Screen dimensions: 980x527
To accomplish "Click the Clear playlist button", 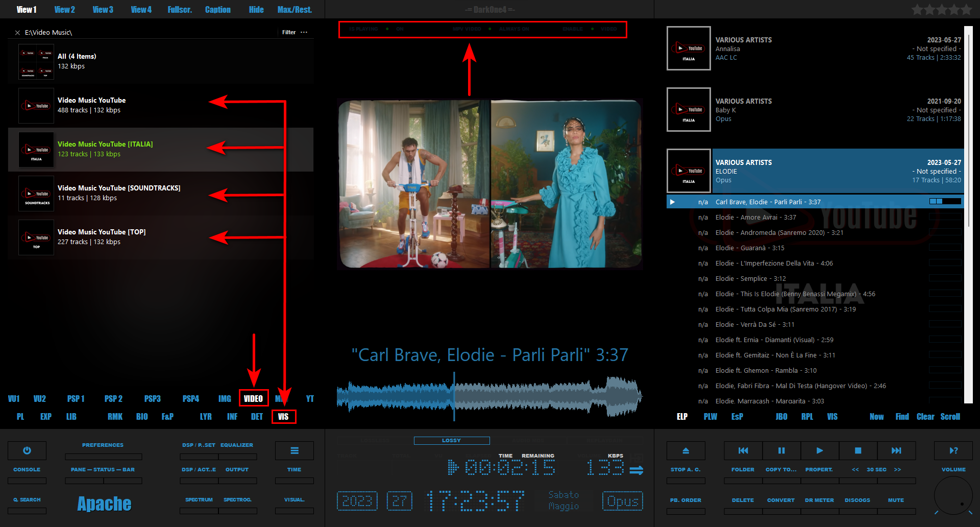I will tap(925, 417).
